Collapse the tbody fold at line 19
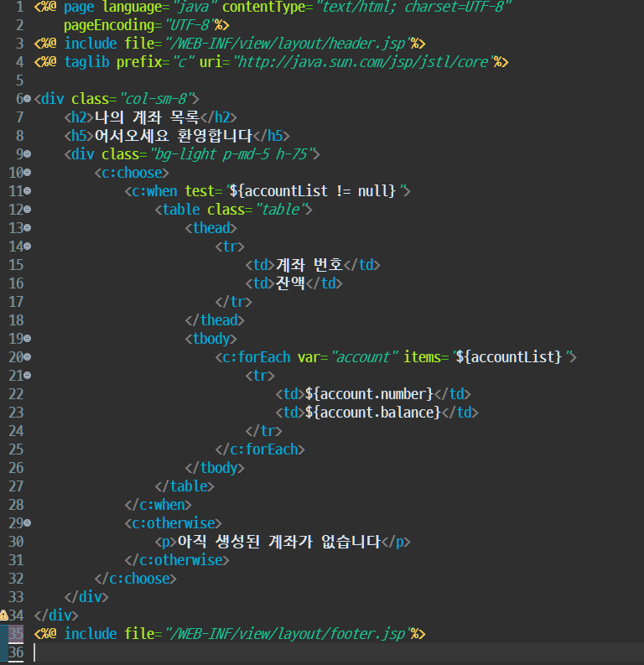 (28, 339)
